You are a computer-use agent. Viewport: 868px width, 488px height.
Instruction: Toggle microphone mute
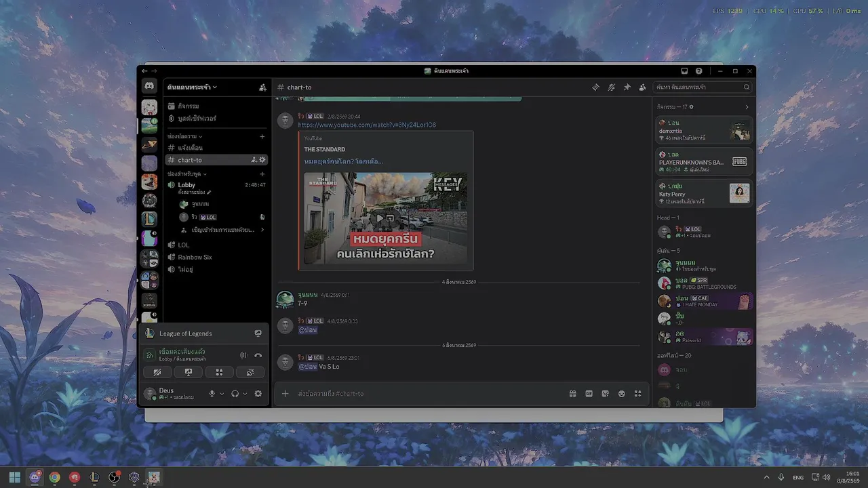coord(212,394)
